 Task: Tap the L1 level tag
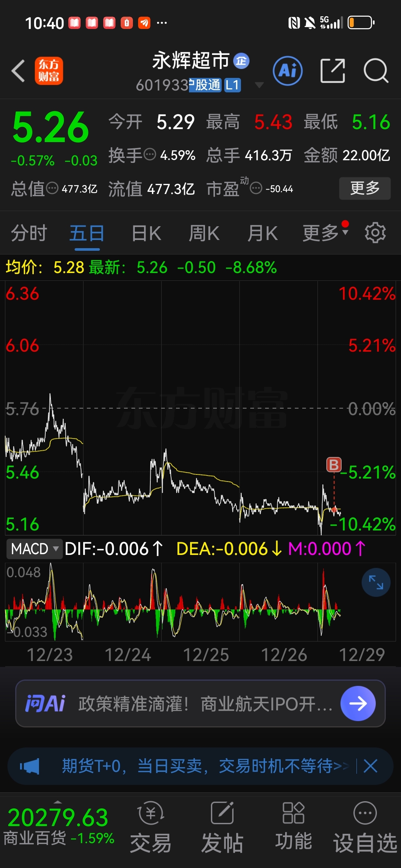point(232,85)
